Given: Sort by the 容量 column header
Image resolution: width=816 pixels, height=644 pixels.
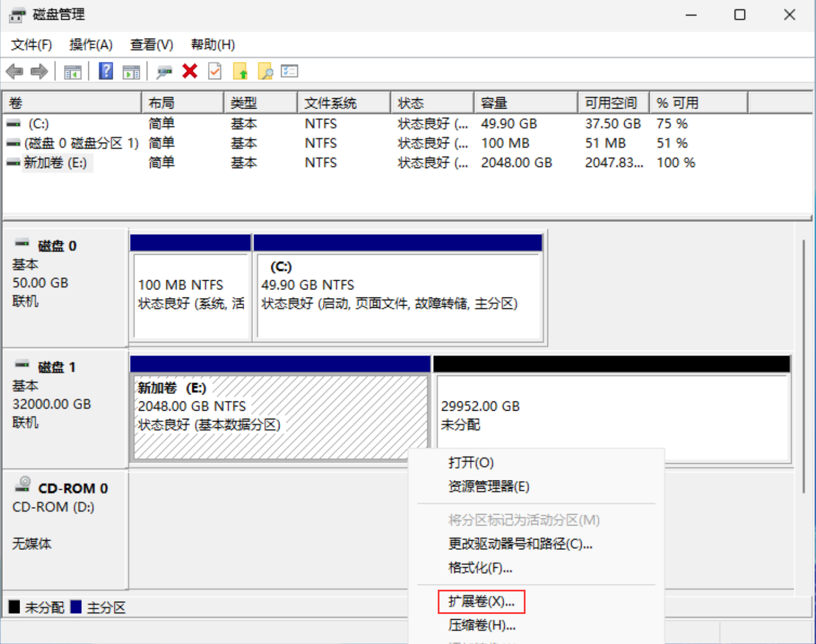Looking at the screenshot, I should 526,103.
